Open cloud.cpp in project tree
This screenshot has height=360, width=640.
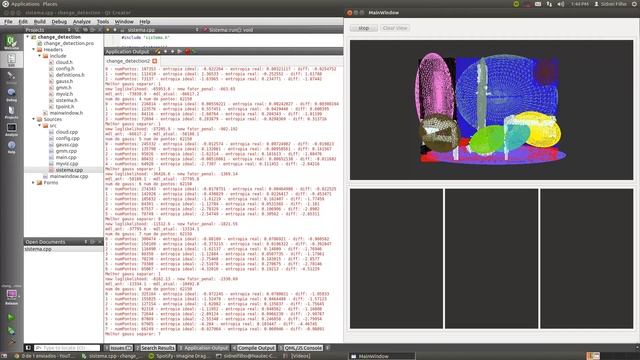click(67, 132)
